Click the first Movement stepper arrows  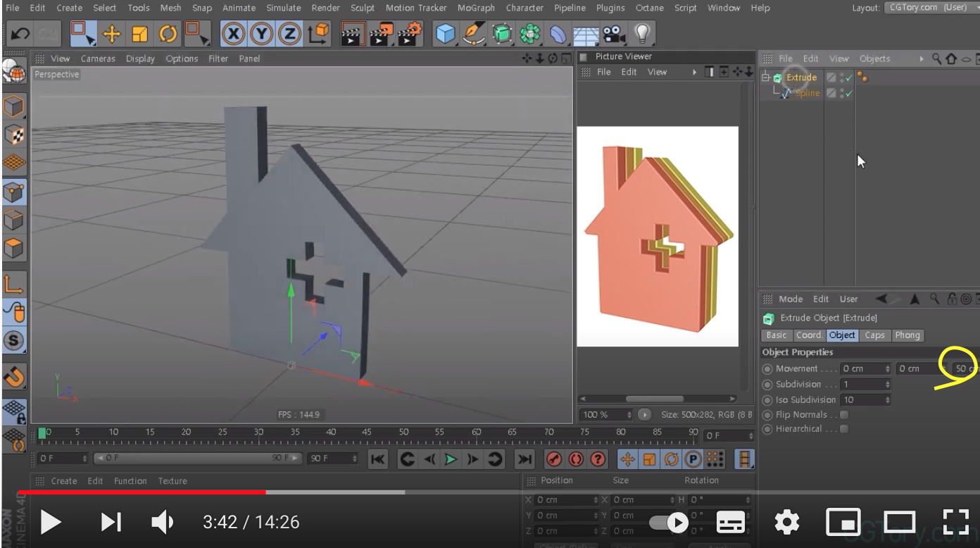tap(888, 368)
